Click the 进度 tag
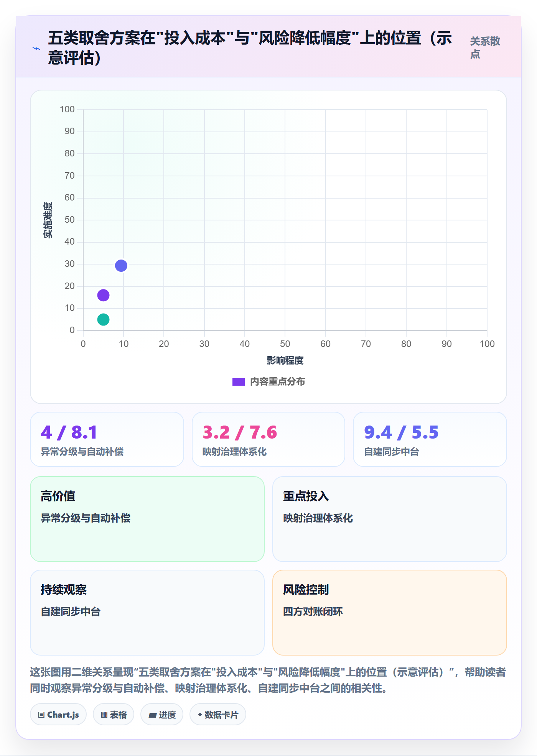This screenshot has height=756, width=537. point(162,715)
